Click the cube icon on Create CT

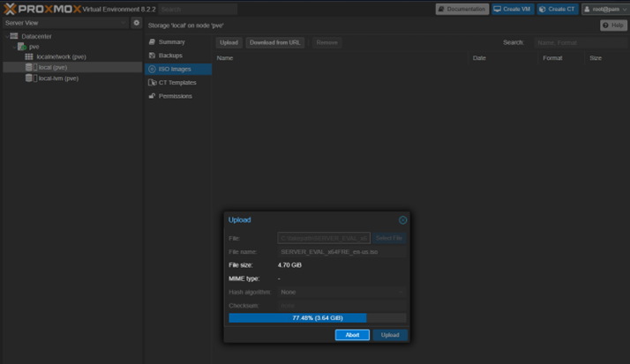[543, 9]
